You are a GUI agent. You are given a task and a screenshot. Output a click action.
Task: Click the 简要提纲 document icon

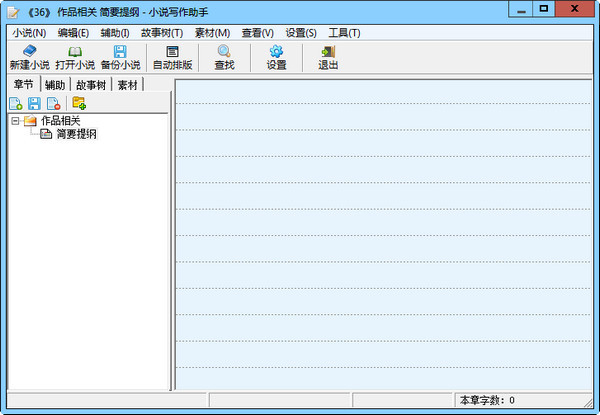pos(46,134)
